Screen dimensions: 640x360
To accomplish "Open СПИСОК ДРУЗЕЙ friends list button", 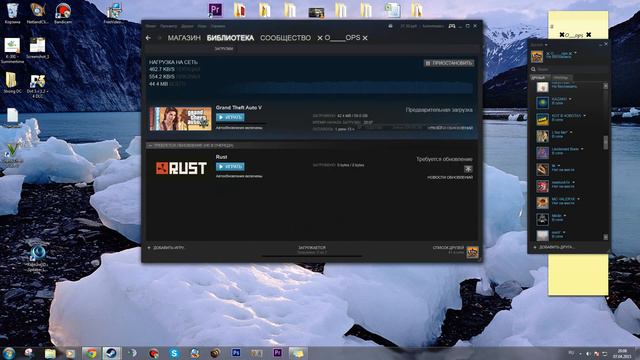I will (x=448, y=249).
